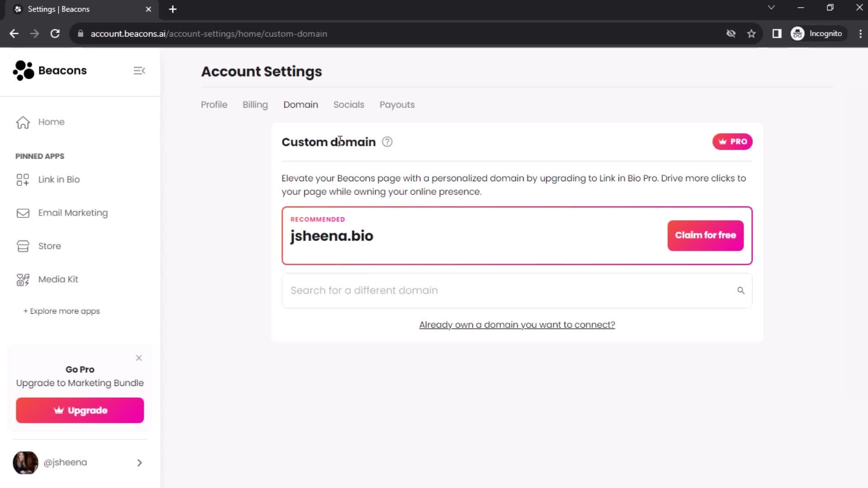Open the Email Marketing icon
Screen dimensions: 868x488
click(x=22, y=213)
